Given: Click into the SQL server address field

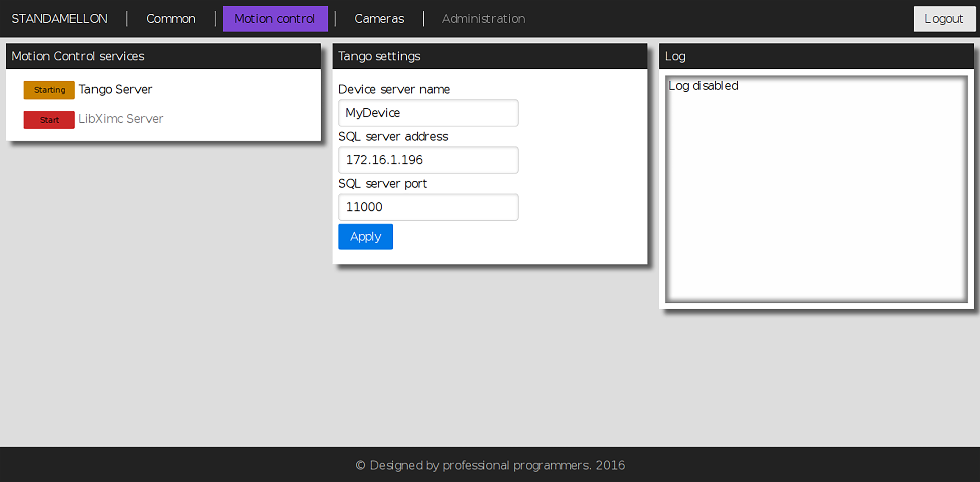Looking at the screenshot, I should pyautogui.click(x=428, y=160).
